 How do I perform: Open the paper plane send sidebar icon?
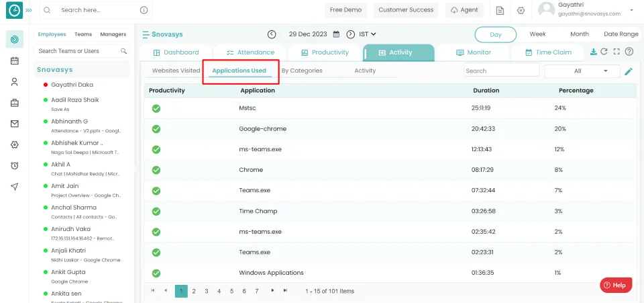14,187
